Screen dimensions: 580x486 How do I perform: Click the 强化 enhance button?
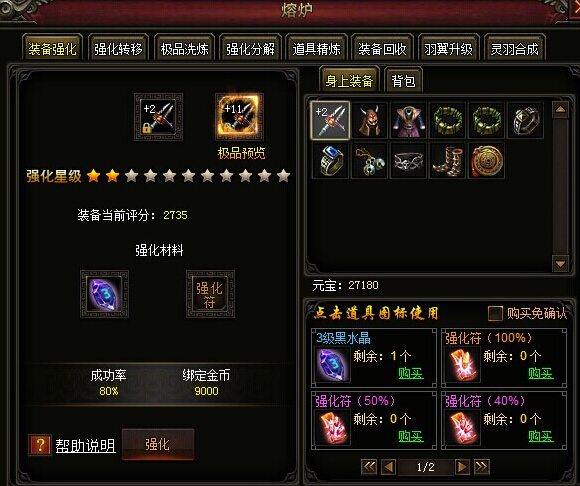tap(158, 444)
